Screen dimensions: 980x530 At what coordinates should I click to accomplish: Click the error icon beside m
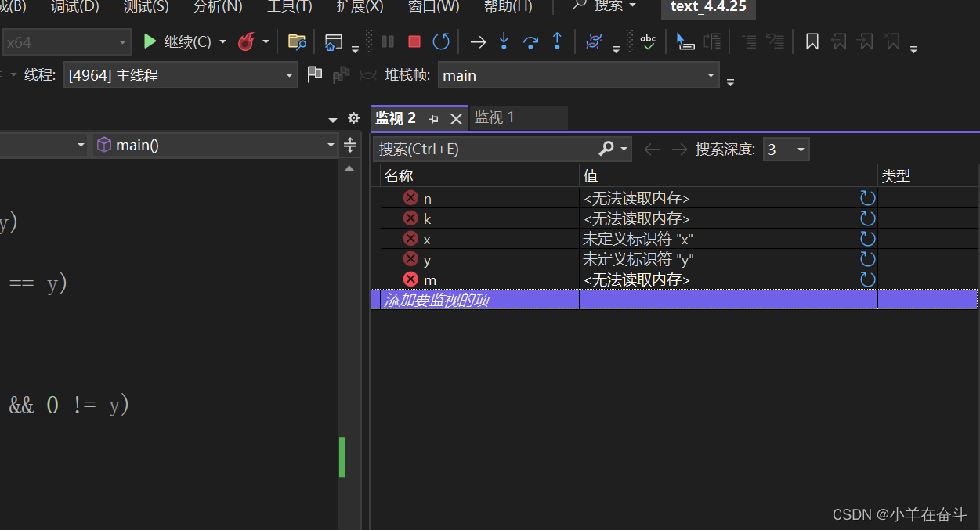tap(410, 279)
